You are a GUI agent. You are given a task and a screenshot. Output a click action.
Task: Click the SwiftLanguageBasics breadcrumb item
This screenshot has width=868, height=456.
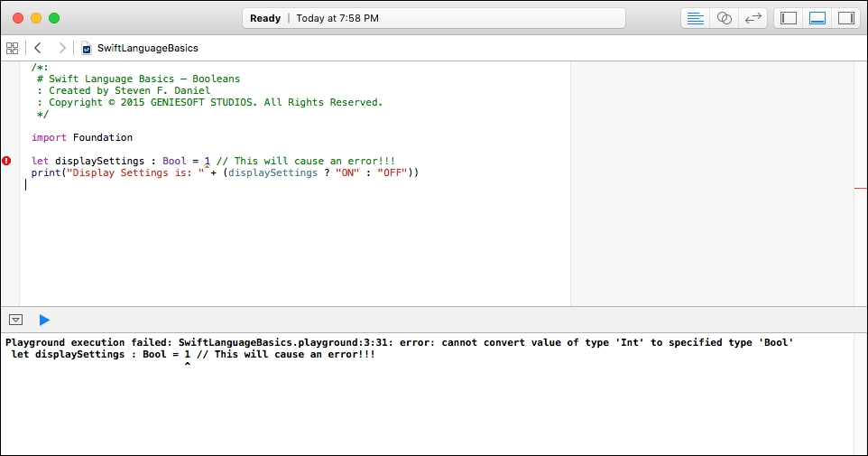148,48
